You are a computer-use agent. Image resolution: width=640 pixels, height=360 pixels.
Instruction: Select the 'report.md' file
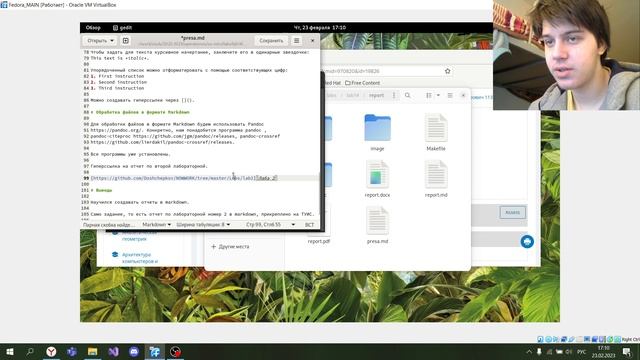(436, 179)
